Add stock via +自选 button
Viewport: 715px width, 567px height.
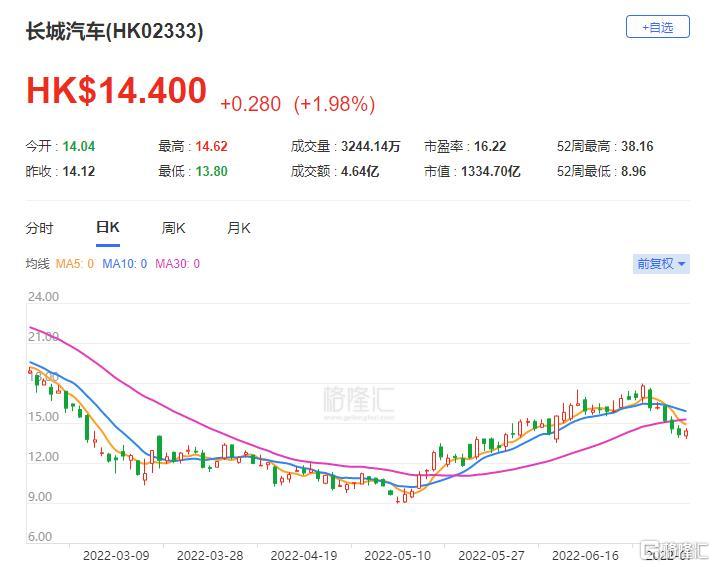tap(657, 27)
